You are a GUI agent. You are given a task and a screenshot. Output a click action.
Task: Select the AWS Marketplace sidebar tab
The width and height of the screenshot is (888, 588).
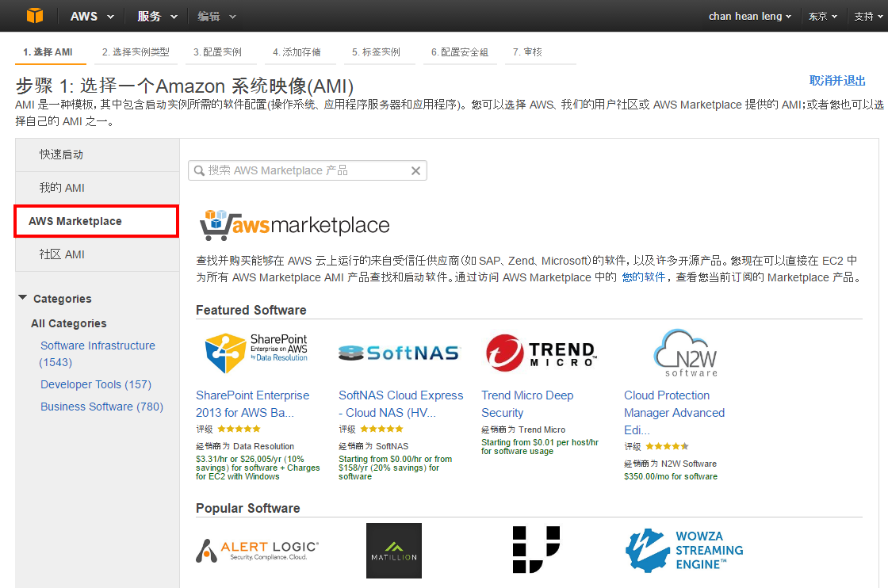tap(96, 221)
